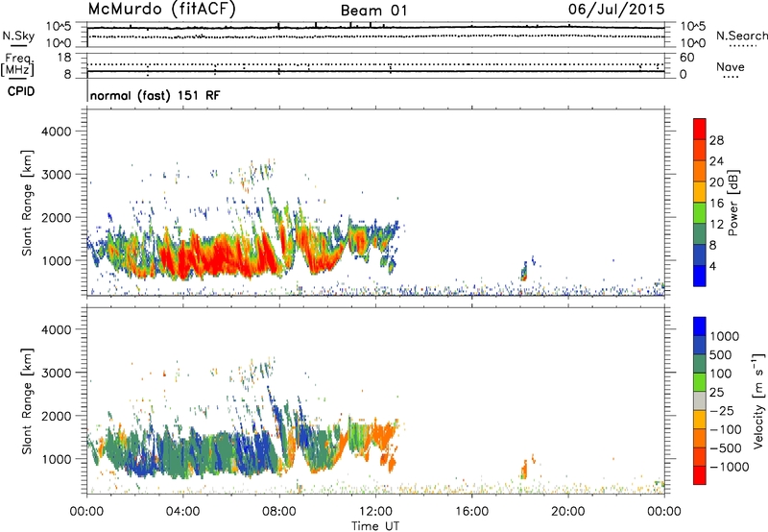Click the '20:00' time tick label
The height and width of the screenshot is (532, 768).
coord(568,512)
